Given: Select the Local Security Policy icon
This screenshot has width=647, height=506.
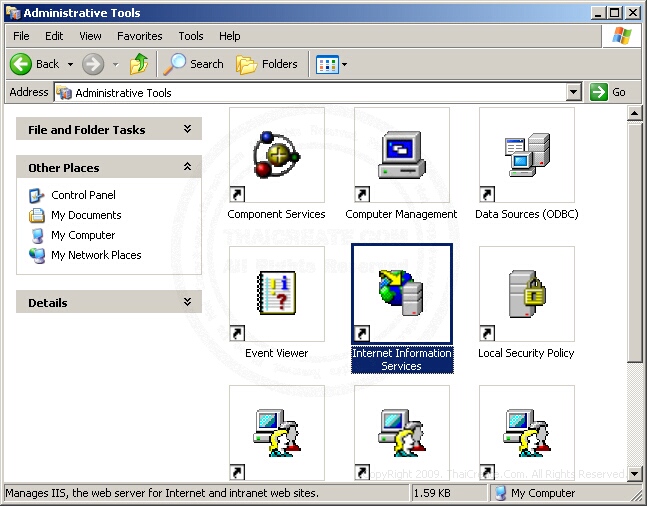Looking at the screenshot, I should pyautogui.click(x=527, y=294).
